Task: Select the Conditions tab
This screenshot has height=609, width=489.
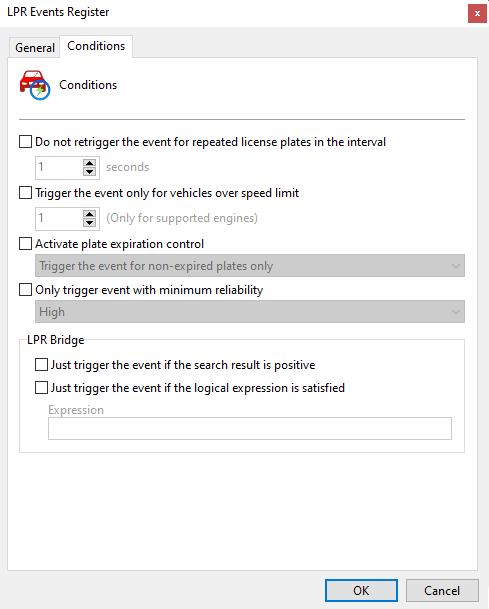Action: coord(96,46)
